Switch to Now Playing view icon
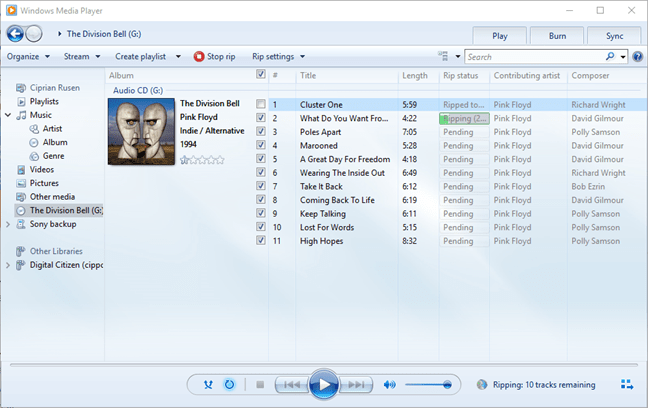648x408 pixels. [x=627, y=384]
